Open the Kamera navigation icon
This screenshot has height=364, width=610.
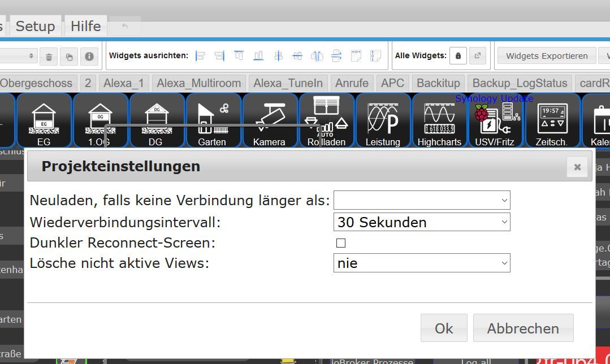click(269, 120)
